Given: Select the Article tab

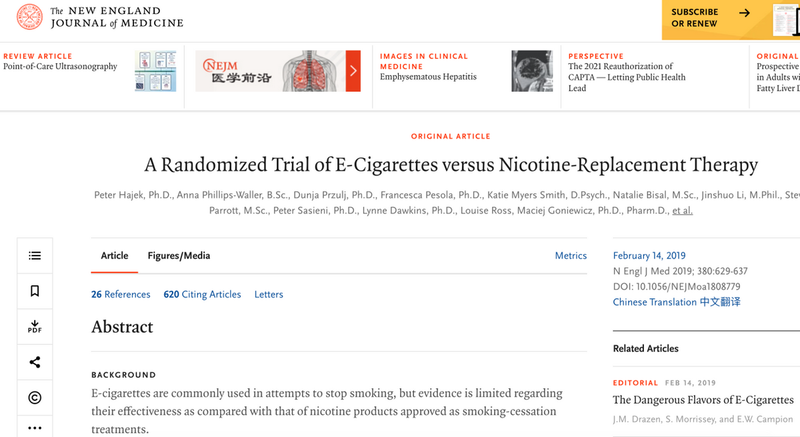Looking at the screenshot, I should point(114,255).
